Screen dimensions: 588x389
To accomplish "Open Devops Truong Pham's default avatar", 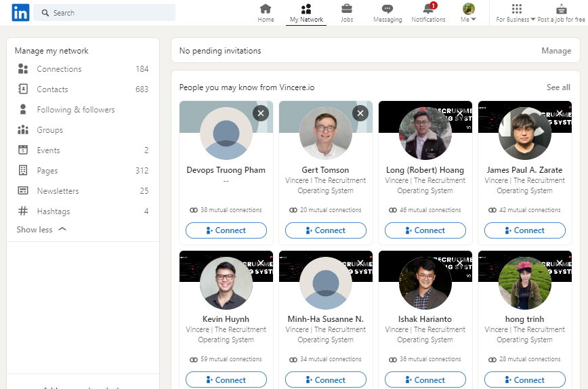I will (226, 133).
